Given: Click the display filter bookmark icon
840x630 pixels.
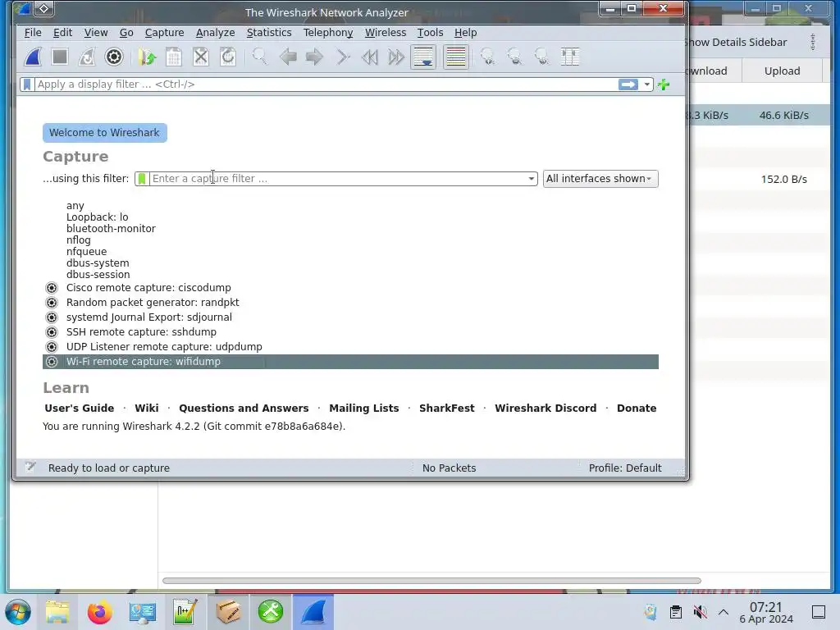Looking at the screenshot, I should (27, 84).
